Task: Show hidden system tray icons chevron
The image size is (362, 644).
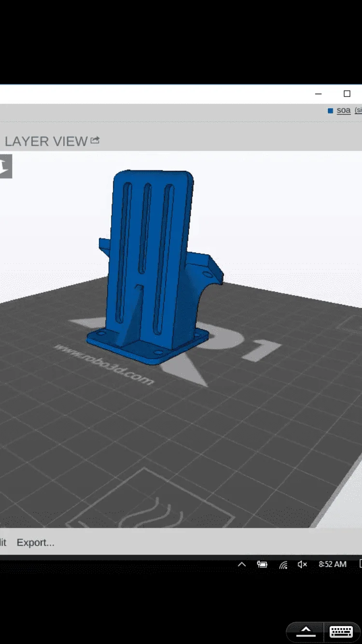Action: [242, 564]
